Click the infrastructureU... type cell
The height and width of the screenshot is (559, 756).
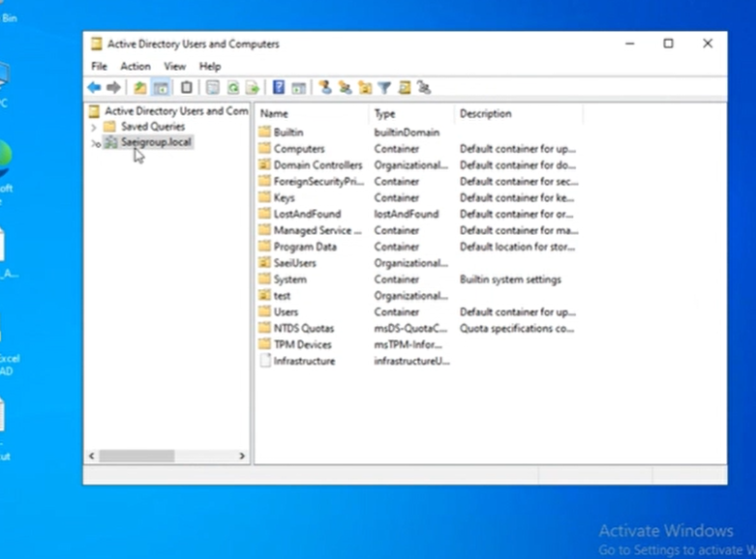click(x=411, y=361)
